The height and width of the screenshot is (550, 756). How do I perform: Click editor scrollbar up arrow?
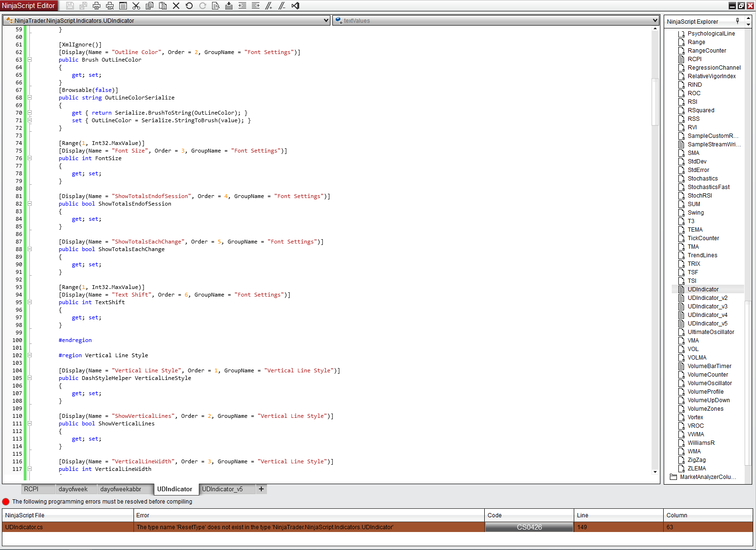pyautogui.click(x=655, y=29)
